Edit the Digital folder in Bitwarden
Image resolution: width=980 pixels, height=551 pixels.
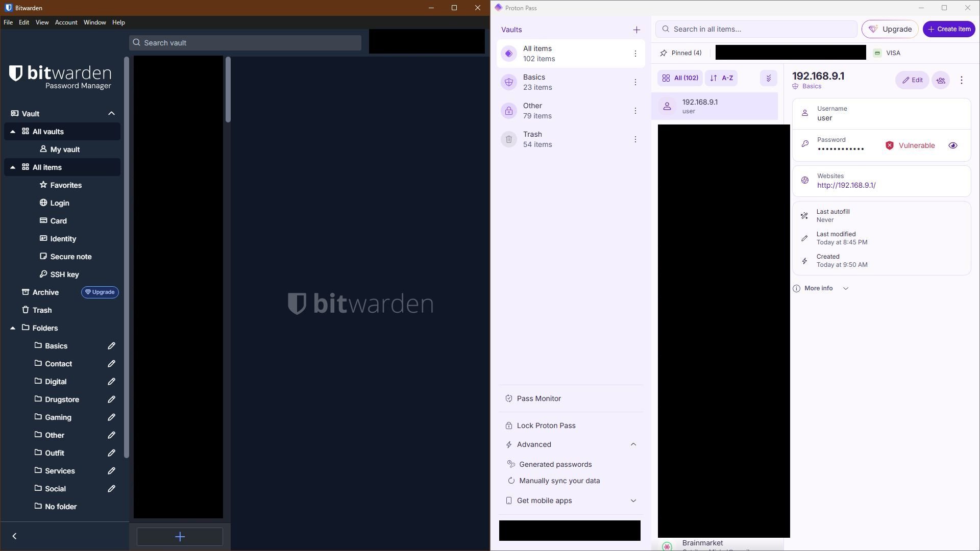(111, 382)
